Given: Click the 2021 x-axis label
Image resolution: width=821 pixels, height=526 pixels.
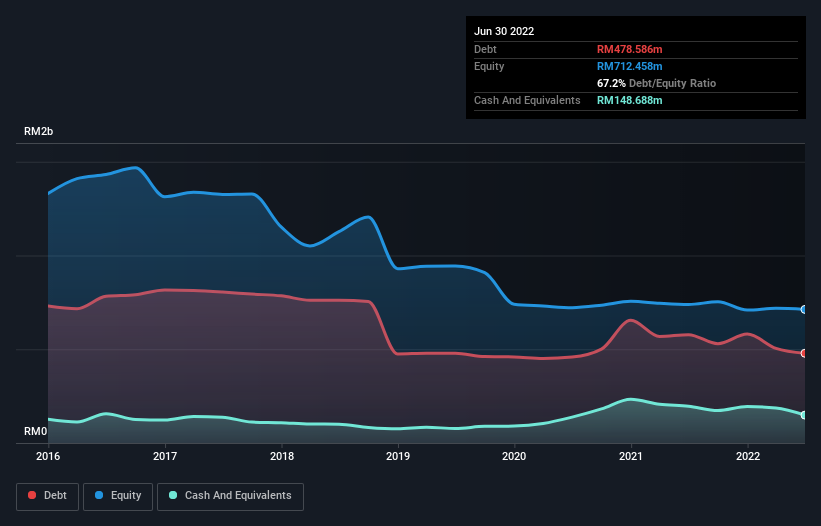Looking at the screenshot, I should pyautogui.click(x=631, y=456).
